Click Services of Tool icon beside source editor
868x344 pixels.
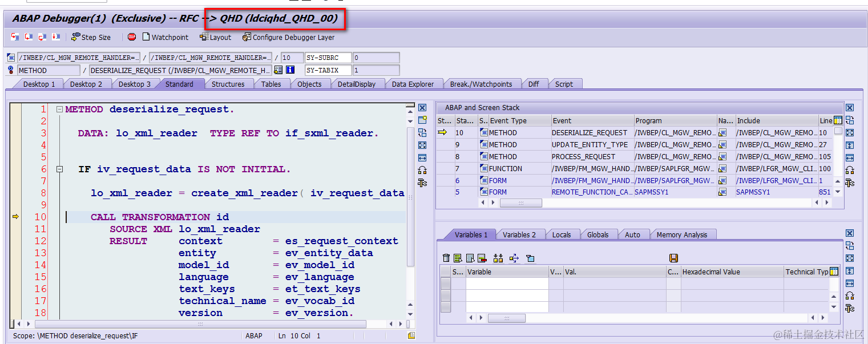pyautogui.click(x=422, y=183)
